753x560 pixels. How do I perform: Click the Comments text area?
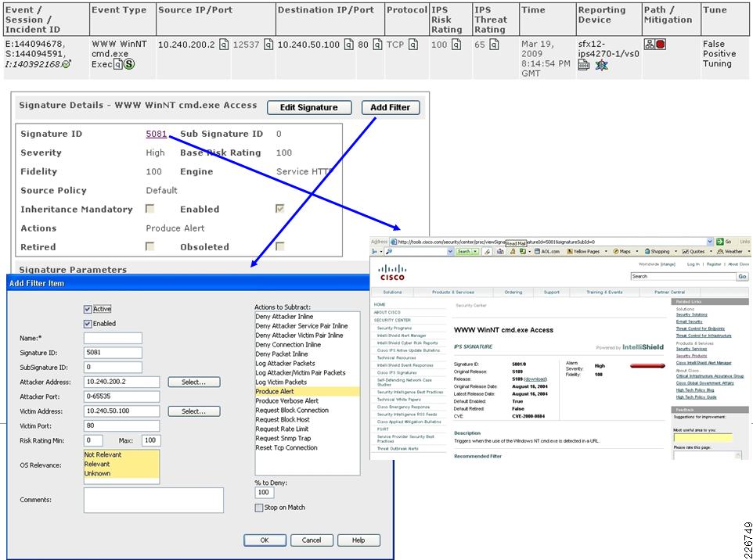153,500
